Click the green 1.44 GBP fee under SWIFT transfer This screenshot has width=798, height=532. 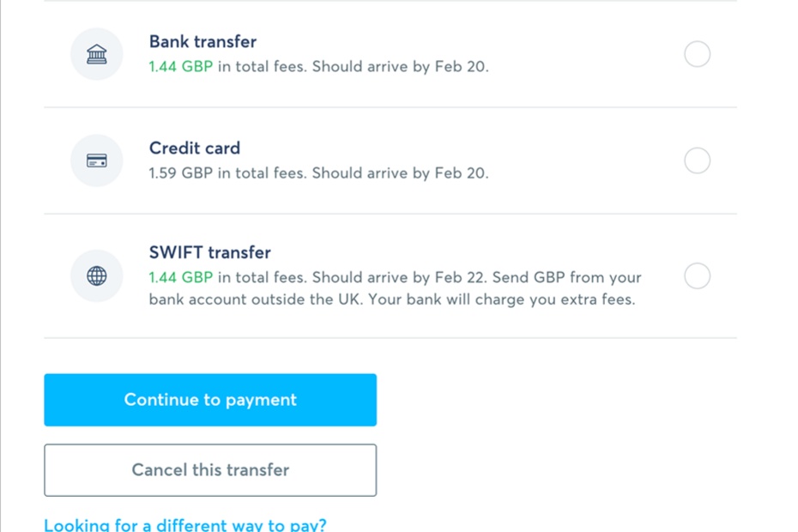(181, 277)
